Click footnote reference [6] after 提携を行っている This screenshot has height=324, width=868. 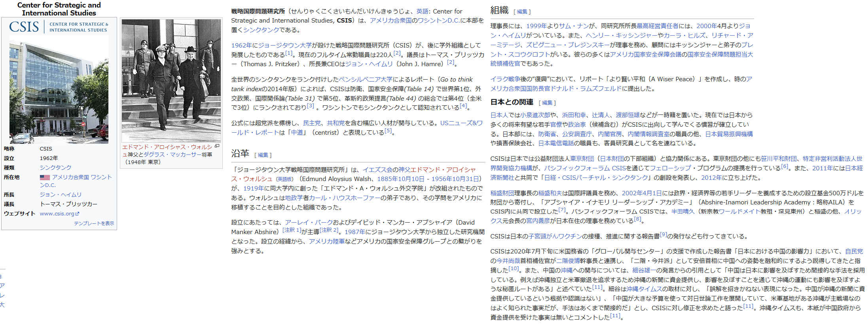tap(785, 167)
